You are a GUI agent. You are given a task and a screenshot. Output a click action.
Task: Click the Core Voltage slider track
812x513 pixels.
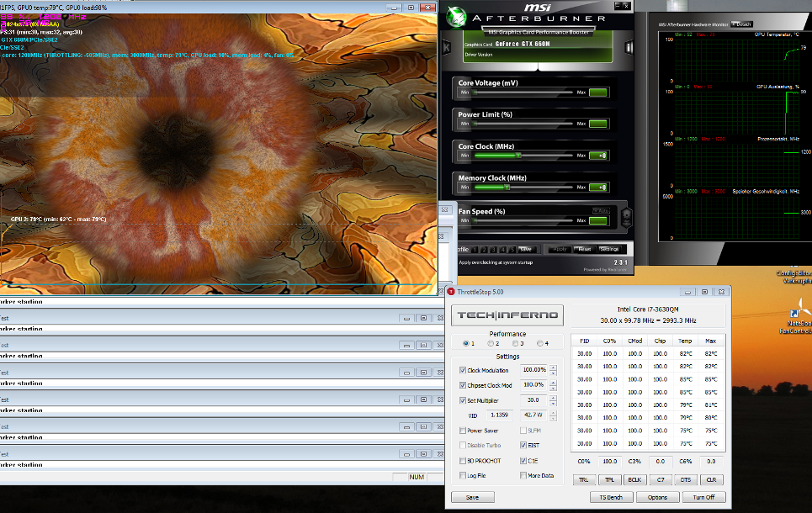pos(523,93)
